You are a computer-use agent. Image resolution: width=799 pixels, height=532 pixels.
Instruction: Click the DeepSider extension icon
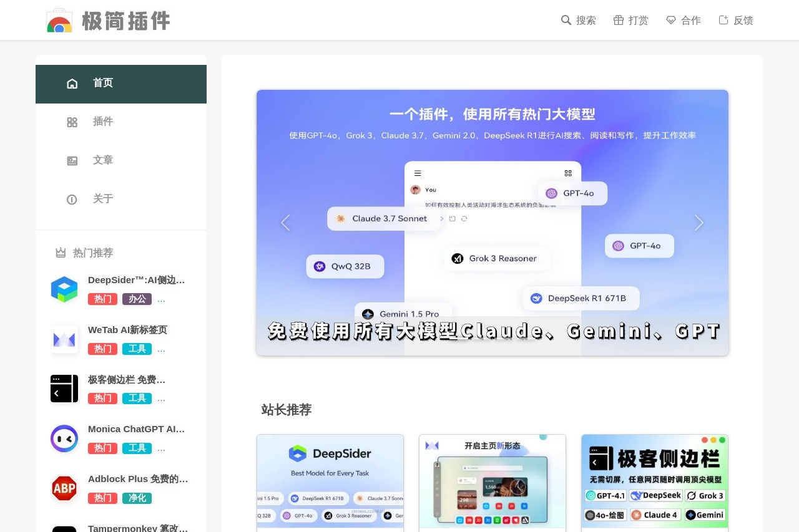[x=64, y=289]
